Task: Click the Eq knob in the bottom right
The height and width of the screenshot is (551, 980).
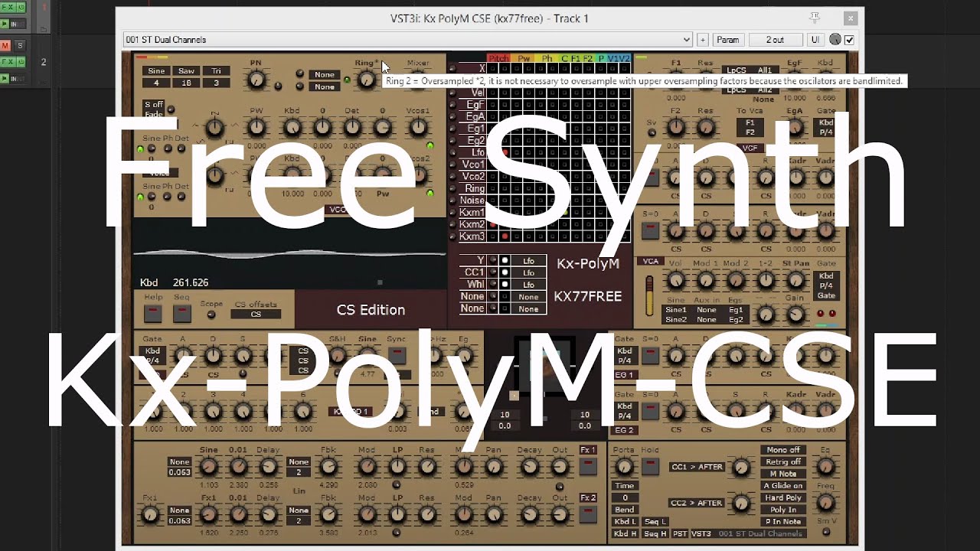Action: point(825,466)
